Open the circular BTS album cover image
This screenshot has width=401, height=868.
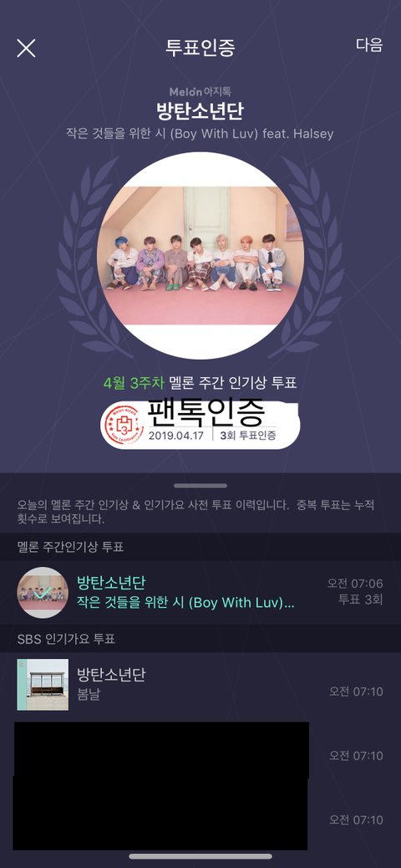pos(200,255)
